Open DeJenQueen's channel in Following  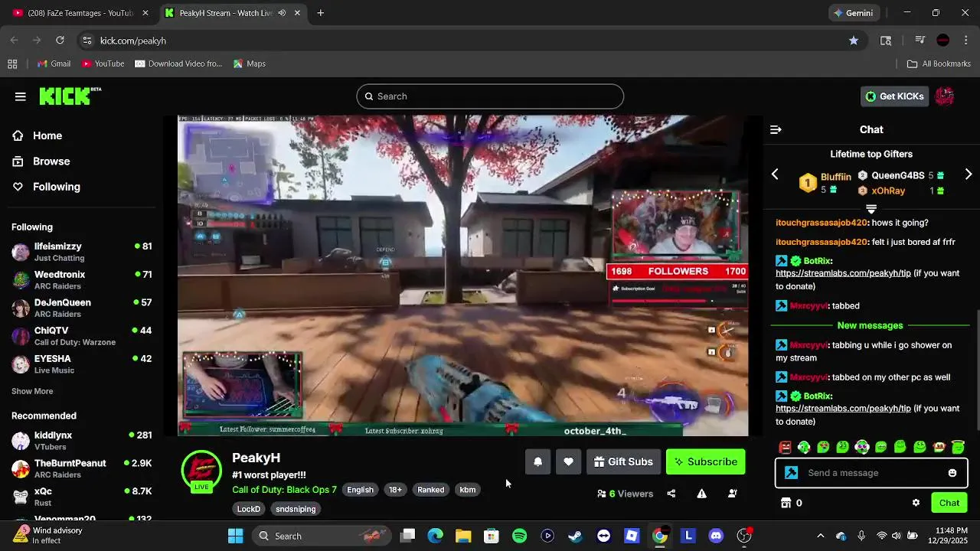click(x=82, y=308)
